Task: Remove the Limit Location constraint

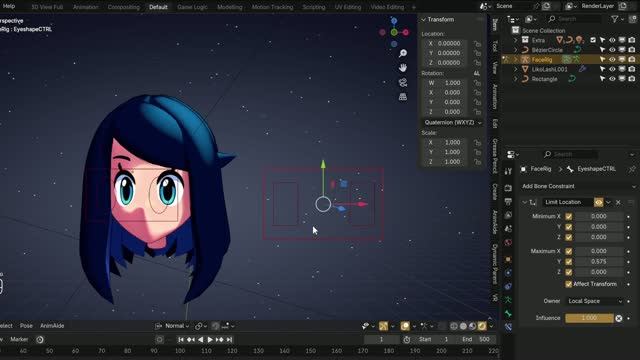Action: pos(618,202)
